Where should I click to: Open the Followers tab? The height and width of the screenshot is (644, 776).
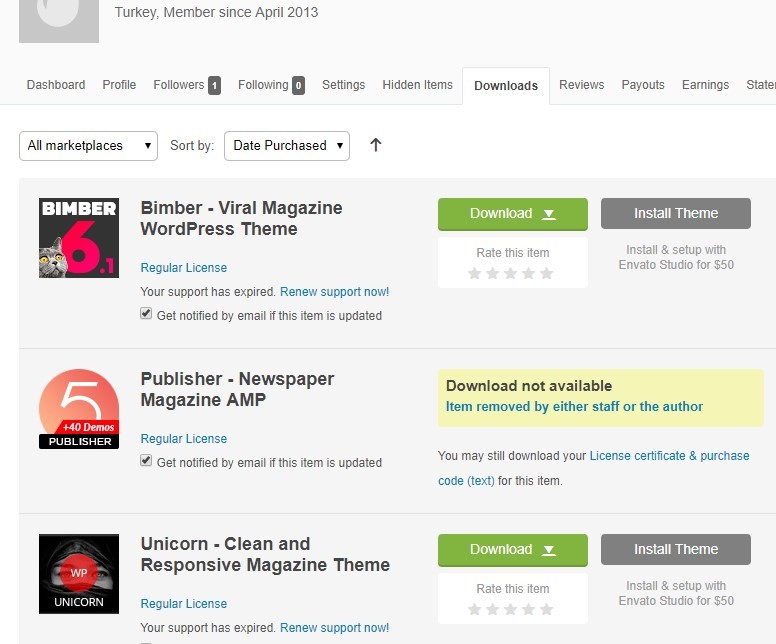coord(179,85)
